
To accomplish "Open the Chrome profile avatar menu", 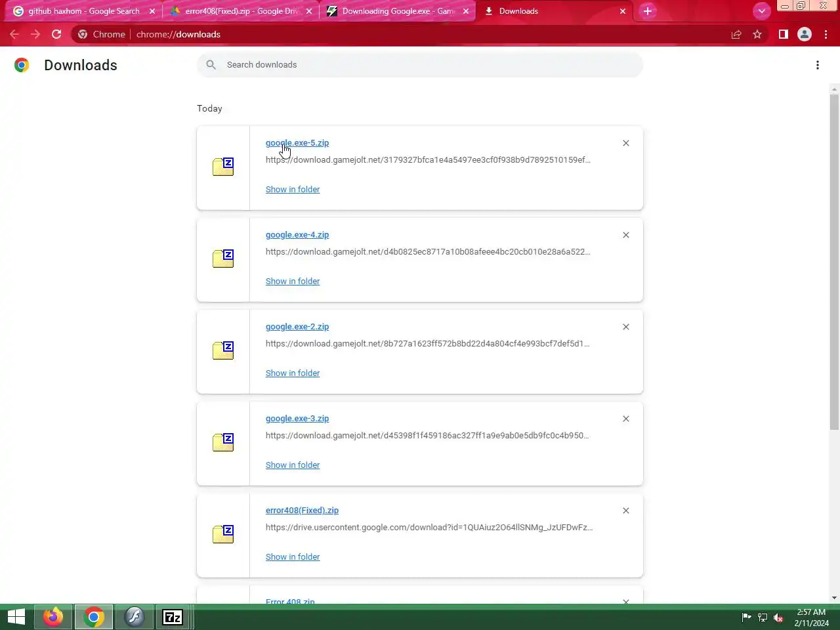I will 805,34.
